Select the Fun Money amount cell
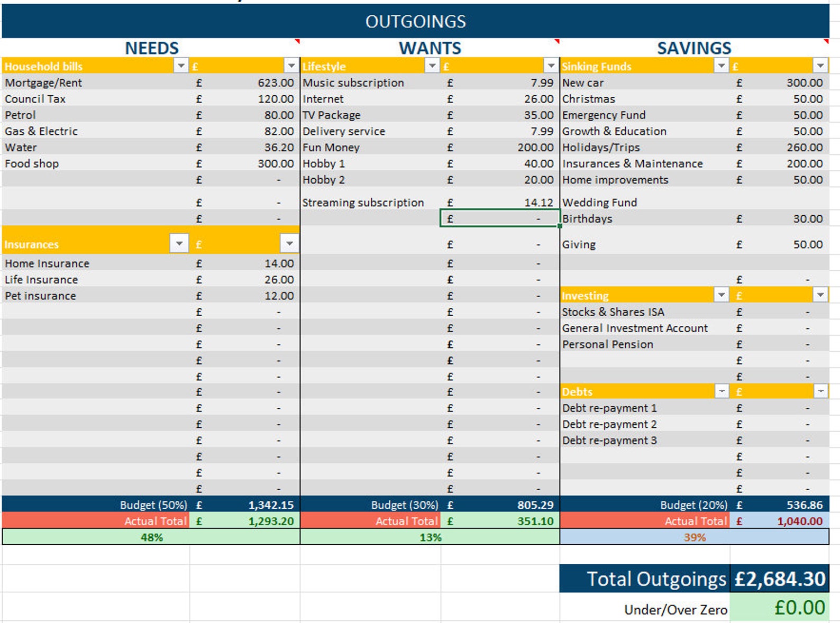Image resolution: width=840 pixels, height=623 pixels. click(x=500, y=147)
